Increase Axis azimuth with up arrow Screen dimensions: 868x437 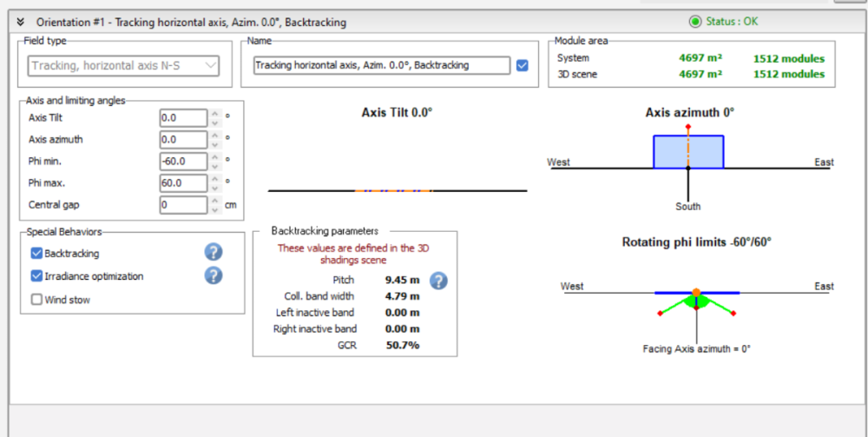point(214,136)
